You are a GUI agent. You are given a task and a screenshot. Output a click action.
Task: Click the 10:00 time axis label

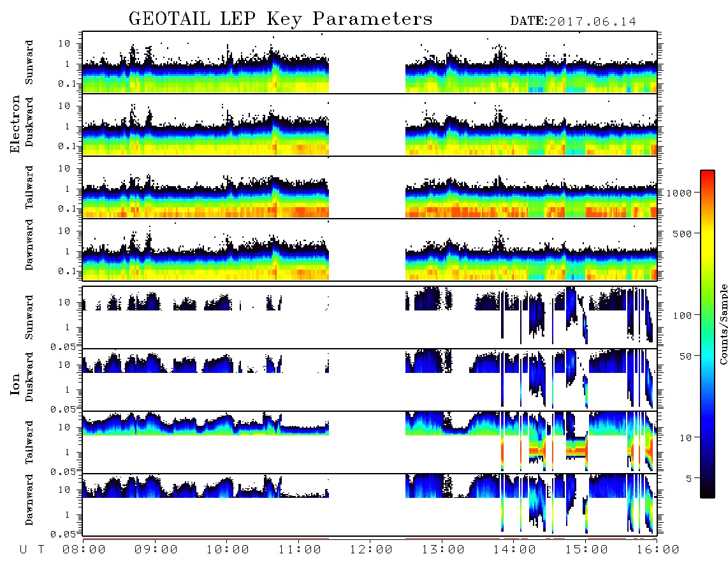point(228,550)
